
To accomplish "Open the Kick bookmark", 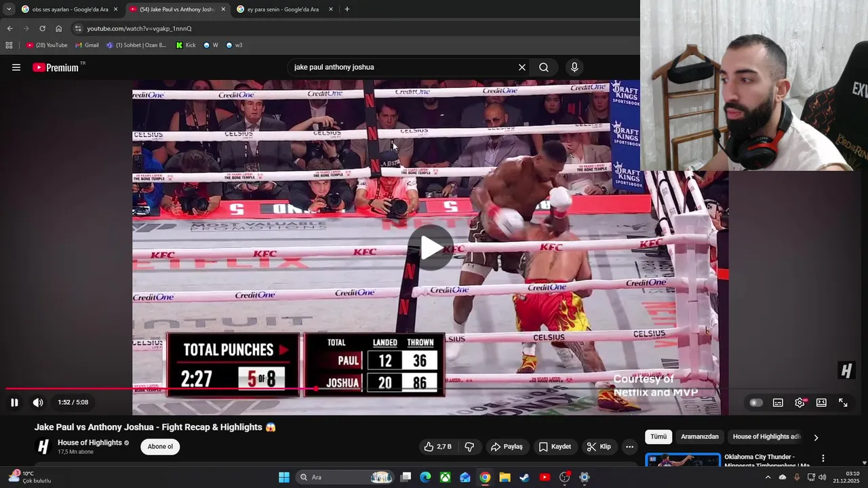I will (x=185, y=45).
